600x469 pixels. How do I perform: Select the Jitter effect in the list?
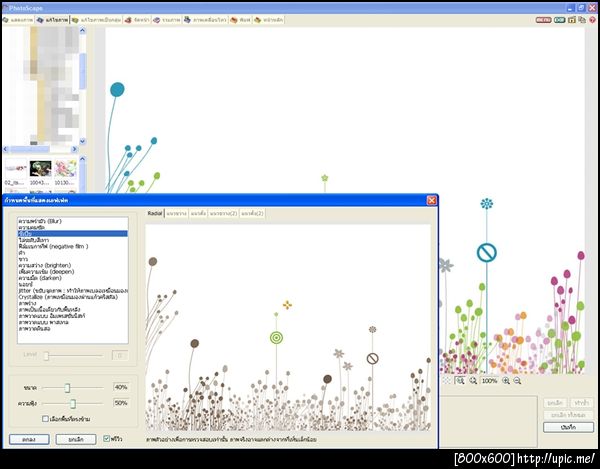pos(73,291)
